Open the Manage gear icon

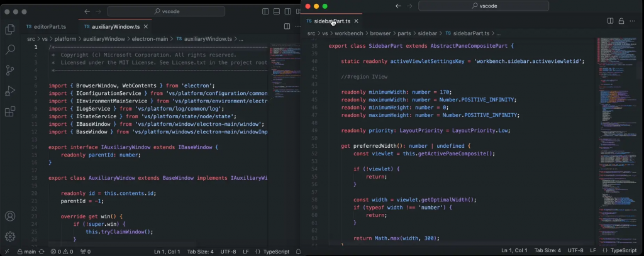coord(10,237)
